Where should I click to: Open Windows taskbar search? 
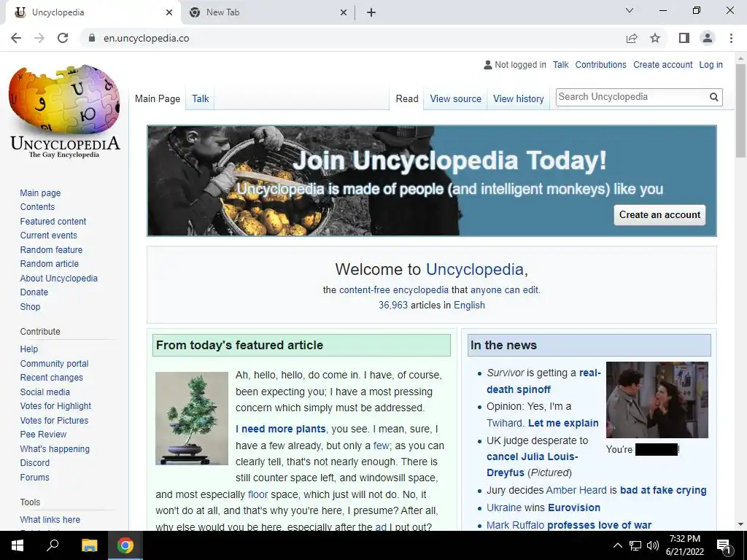[53, 545]
